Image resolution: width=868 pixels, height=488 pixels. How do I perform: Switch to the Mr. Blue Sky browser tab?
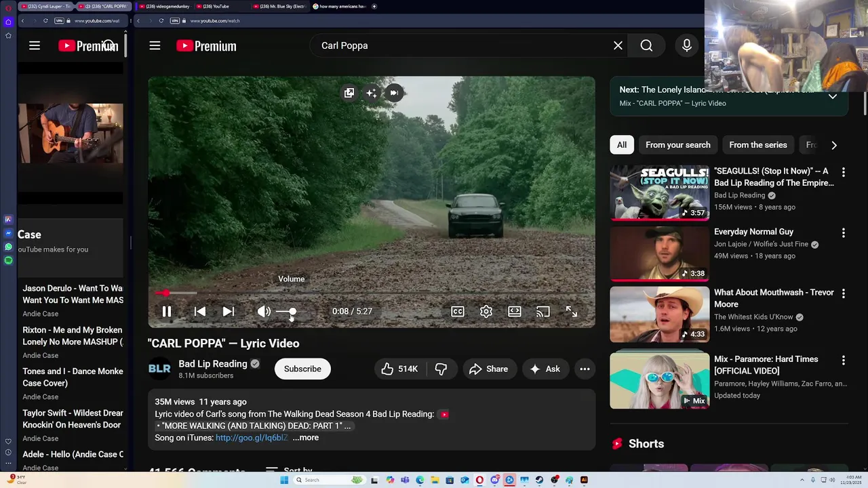(279, 6)
